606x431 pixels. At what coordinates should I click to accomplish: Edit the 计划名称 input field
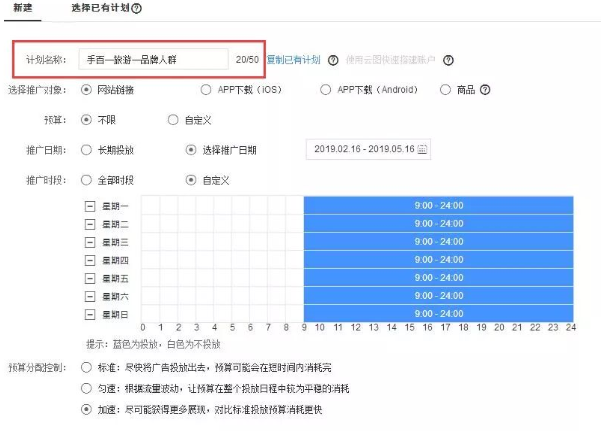[153, 59]
